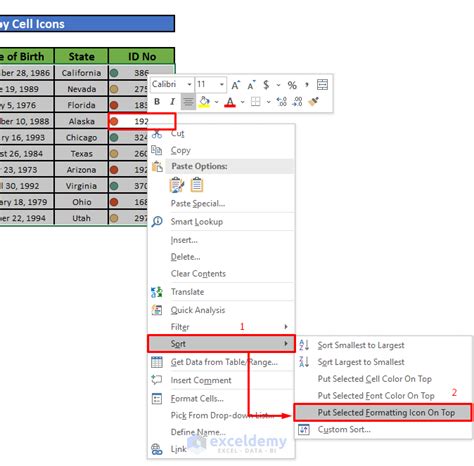Decrease font size in mini toolbar
Image resolution: width=474 pixels, height=466 pixels.
coord(251,85)
